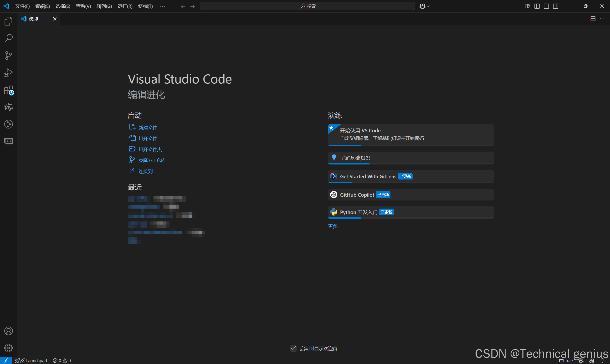Open Source Control view
610x364 pixels.
click(8, 56)
